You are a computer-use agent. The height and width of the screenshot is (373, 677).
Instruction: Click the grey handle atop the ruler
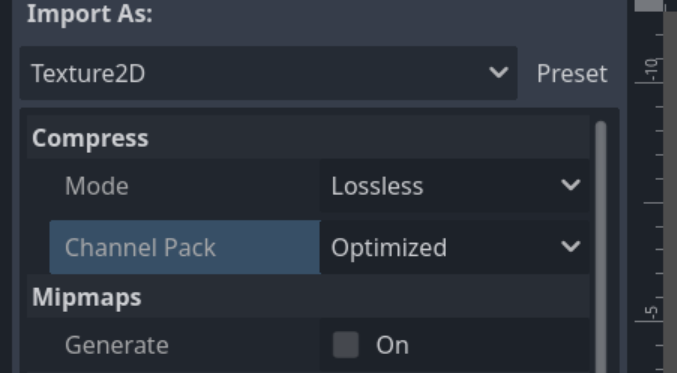coord(649,5)
